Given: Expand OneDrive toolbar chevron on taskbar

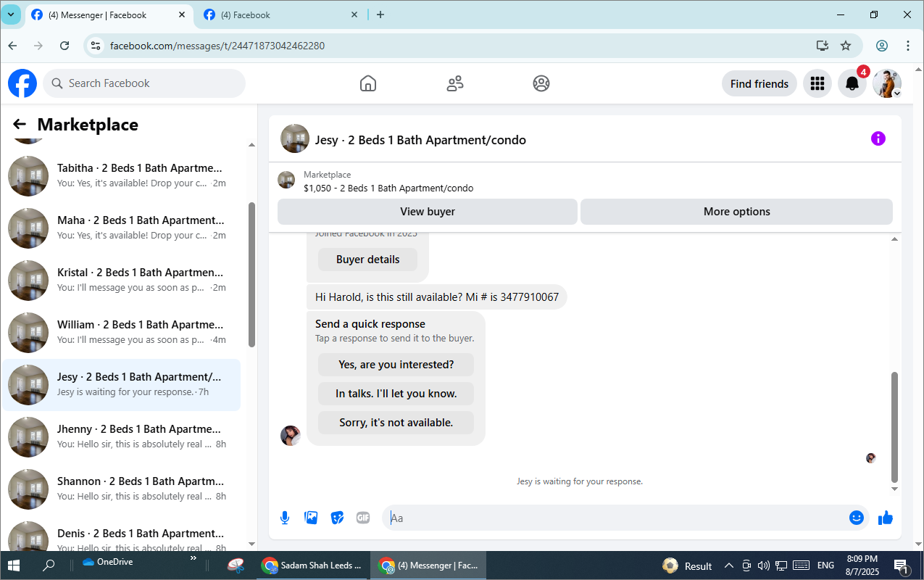Looking at the screenshot, I should 193,559.
